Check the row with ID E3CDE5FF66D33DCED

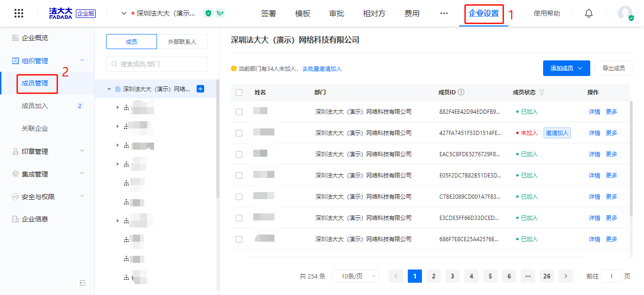coord(239,218)
